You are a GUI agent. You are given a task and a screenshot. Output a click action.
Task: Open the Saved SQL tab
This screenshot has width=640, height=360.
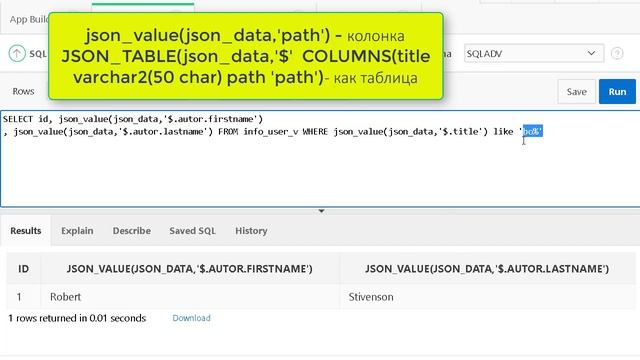click(192, 231)
